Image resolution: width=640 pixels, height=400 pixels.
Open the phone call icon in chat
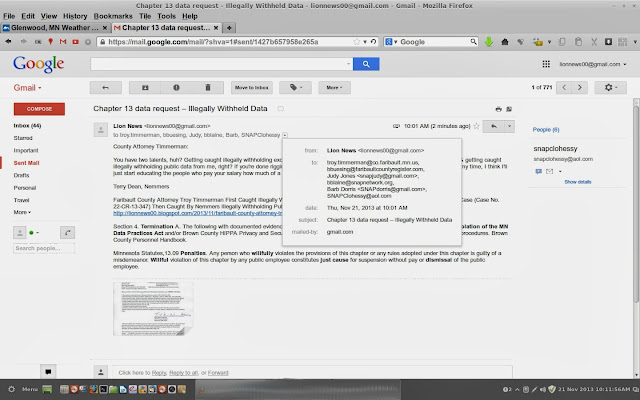[x=68, y=233]
